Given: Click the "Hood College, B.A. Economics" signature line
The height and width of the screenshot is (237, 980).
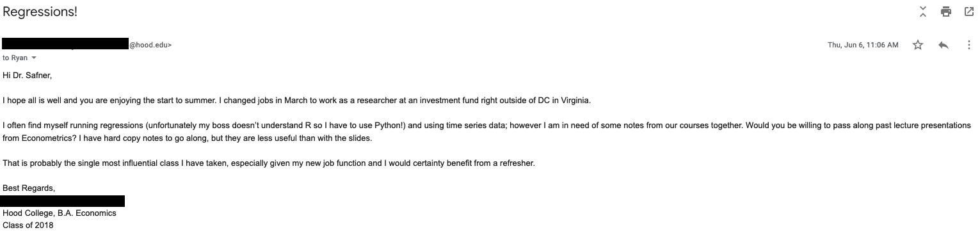Looking at the screenshot, I should (60, 213).
